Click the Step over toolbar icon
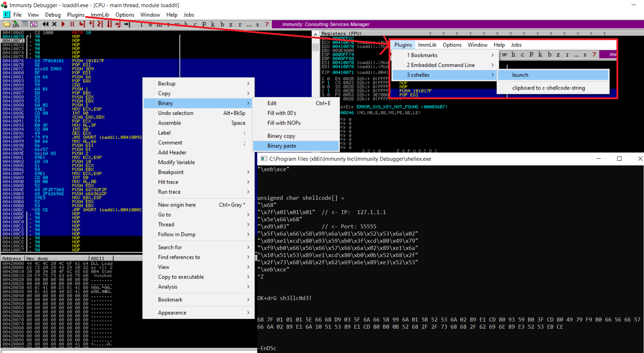Viewport: 644px width, 353px height. (92, 24)
